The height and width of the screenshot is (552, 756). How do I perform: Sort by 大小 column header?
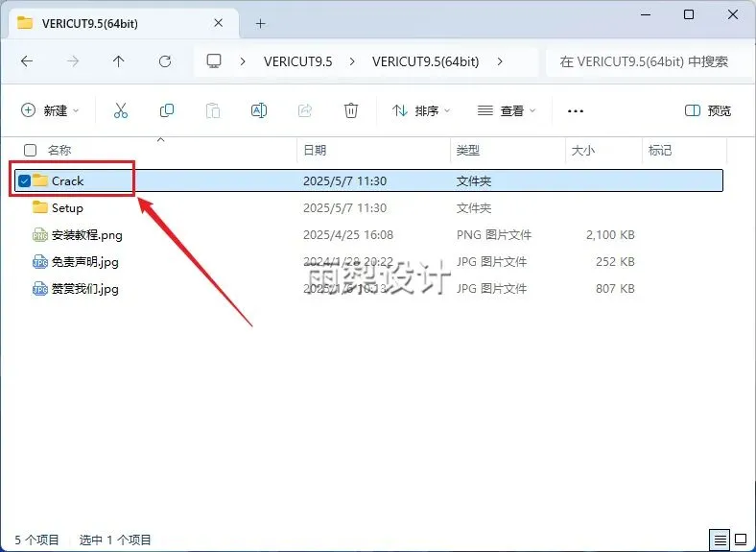pyautogui.click(x=583, y=151)
